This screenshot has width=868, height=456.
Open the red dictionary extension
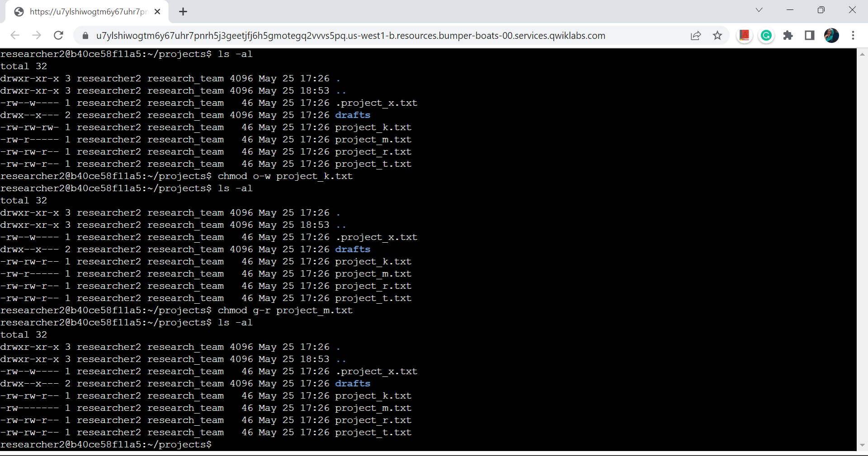(x=744, y=36)
